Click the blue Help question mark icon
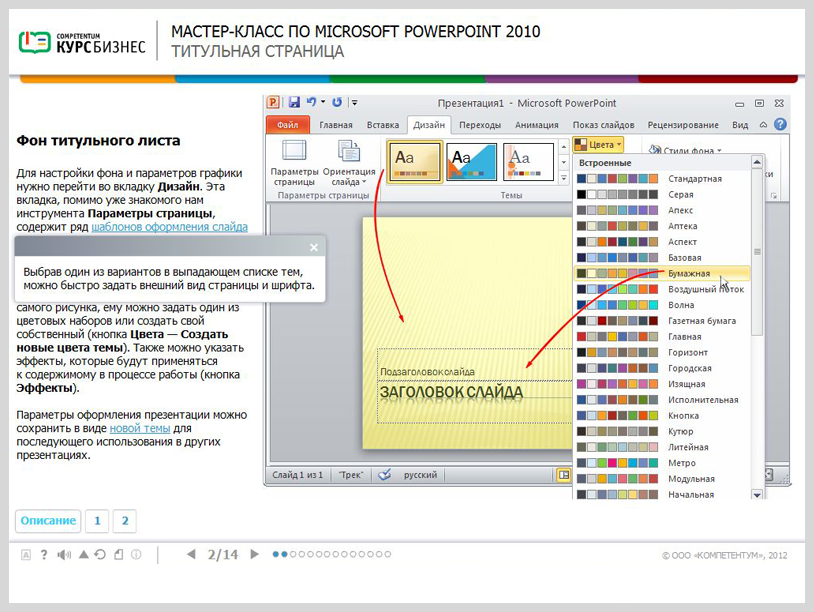This screenshot has height=612, width=814. (780, 125)
